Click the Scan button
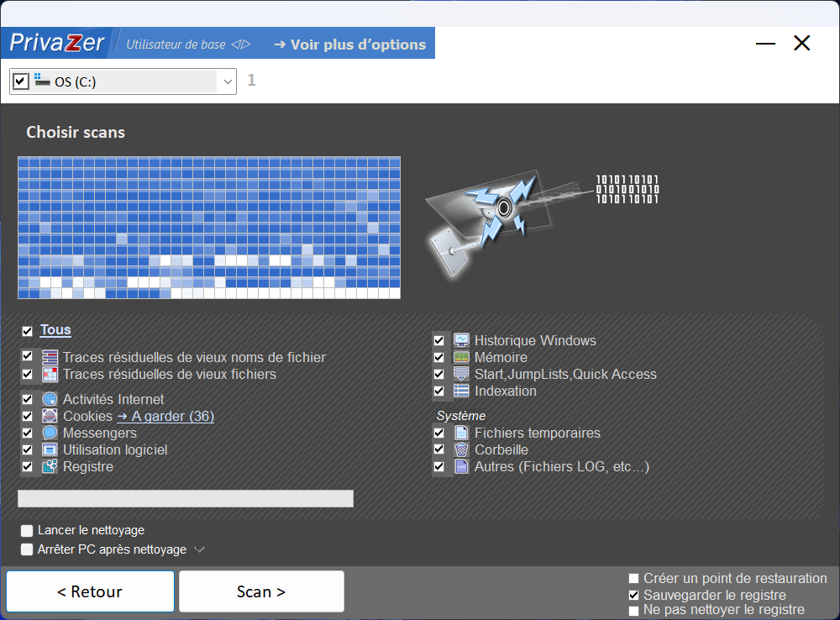 coord(261,591)
